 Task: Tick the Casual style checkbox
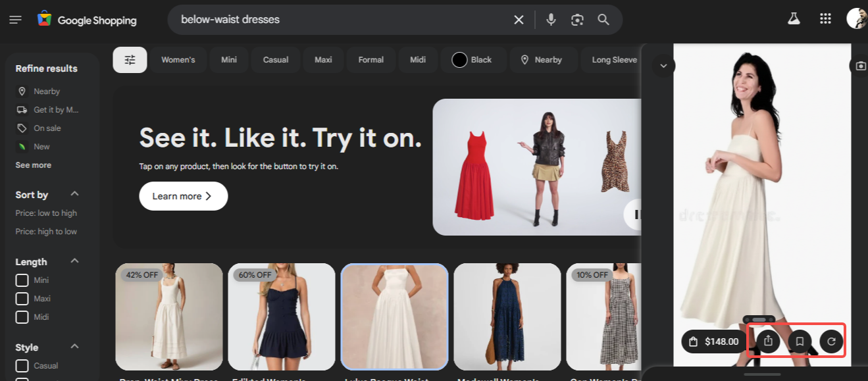pos(22,365)
